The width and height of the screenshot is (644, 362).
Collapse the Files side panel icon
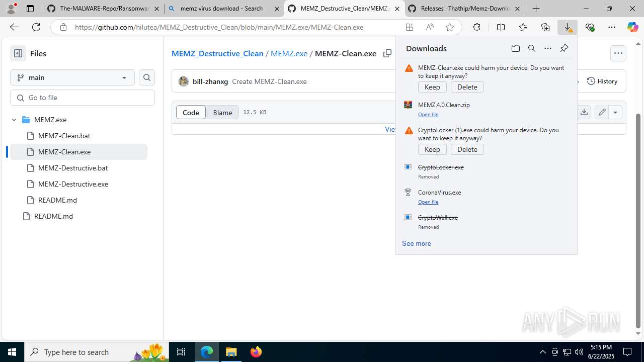pos(18,53)
